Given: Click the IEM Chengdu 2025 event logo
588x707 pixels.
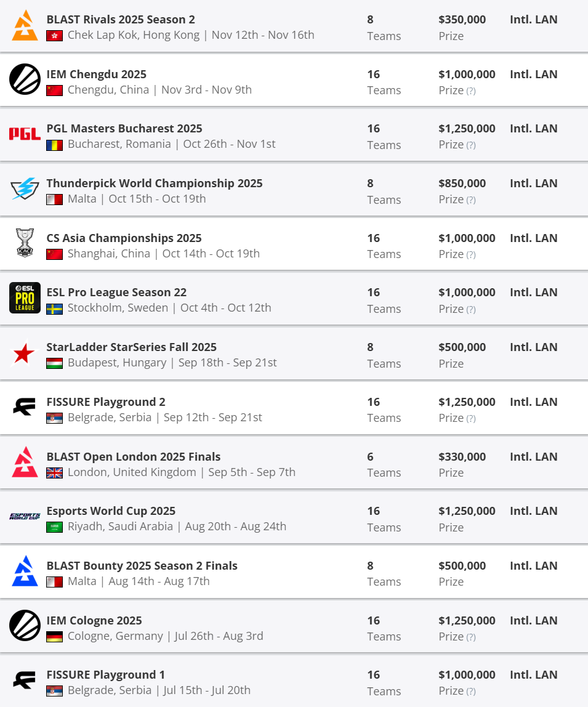Looking at the screenshot, I should (x=25, y=79).
